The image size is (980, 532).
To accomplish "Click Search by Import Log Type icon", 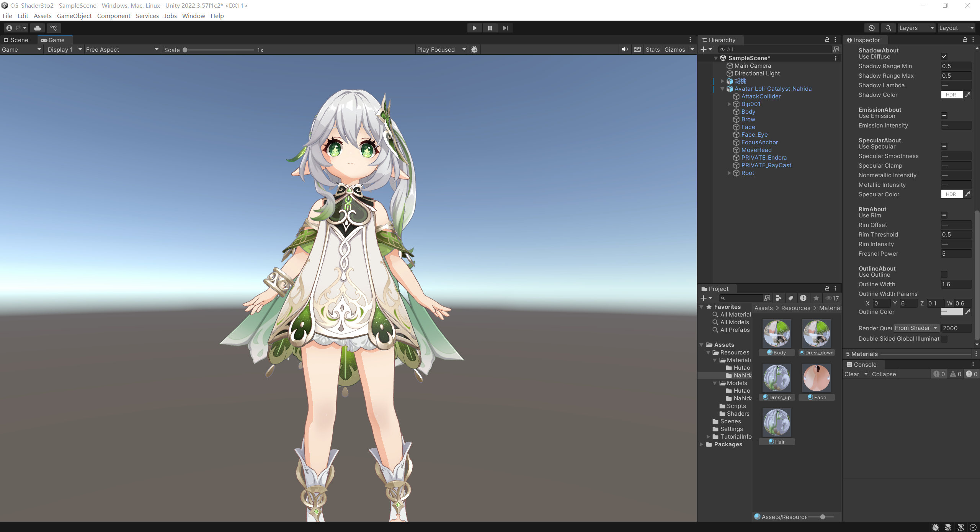I will pyautogui.click(x=803, y=298).
